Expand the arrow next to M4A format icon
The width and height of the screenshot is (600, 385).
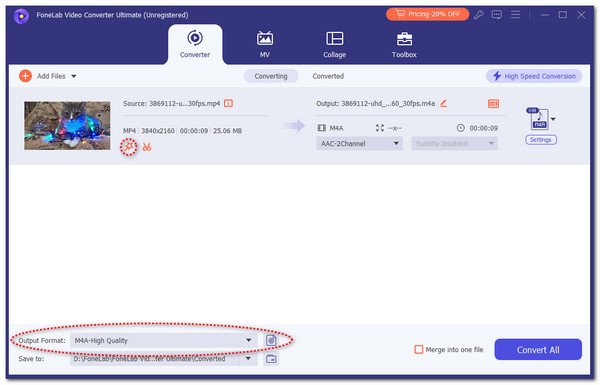[x=553, y=119]
